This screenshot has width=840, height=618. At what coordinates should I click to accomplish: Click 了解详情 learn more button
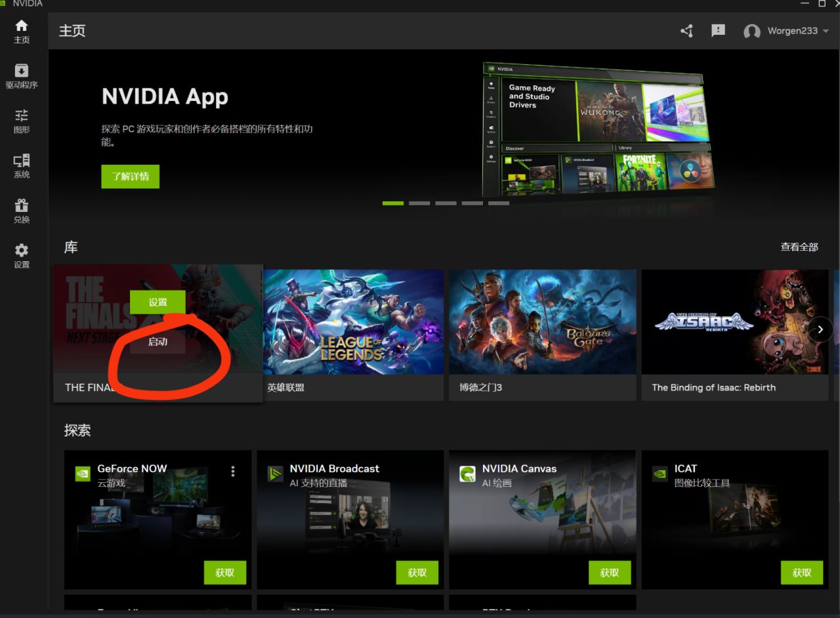pos(130,176)
